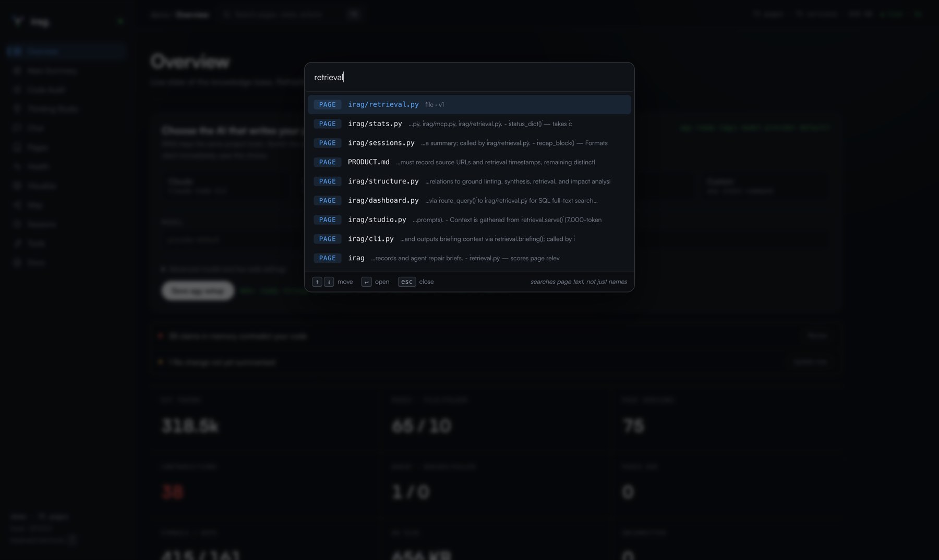This screenshot has height=560, width=939.
Task: Open the irag/dashboard.py result
Action: (469, 201)
